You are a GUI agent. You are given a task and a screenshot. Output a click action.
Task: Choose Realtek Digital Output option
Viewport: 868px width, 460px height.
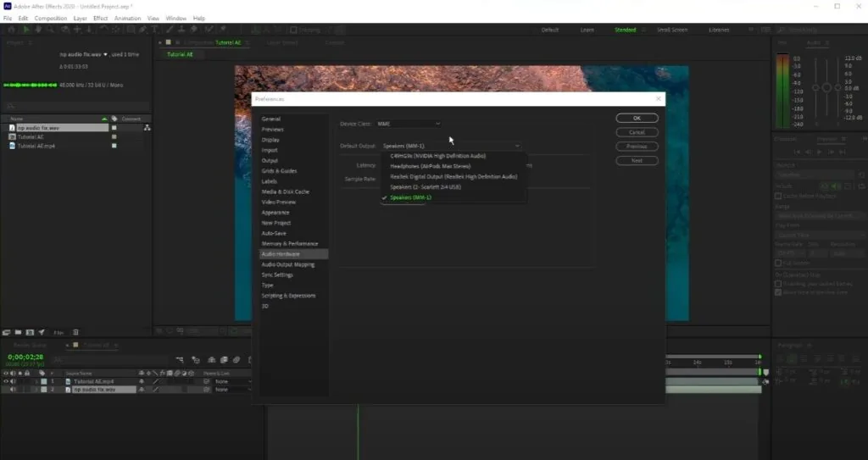(453, 176)
